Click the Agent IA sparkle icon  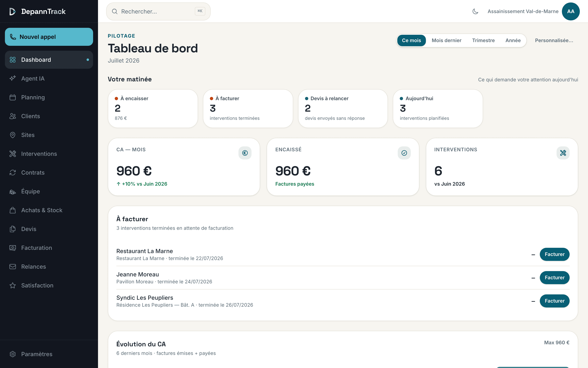(x=13, y=78)
